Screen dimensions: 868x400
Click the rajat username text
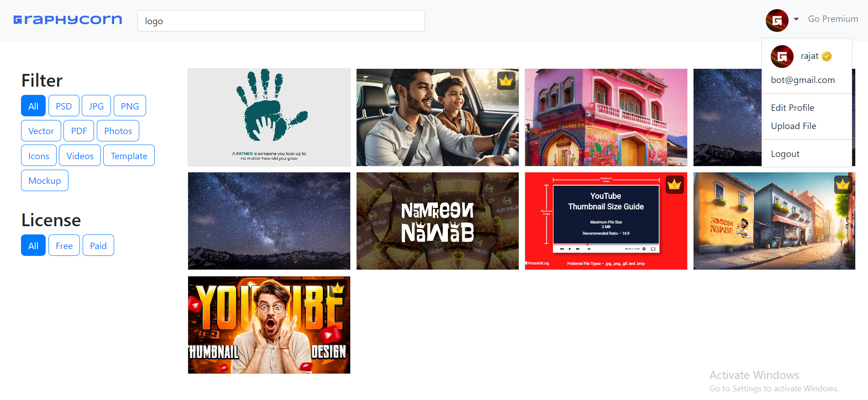pos(809,56)
